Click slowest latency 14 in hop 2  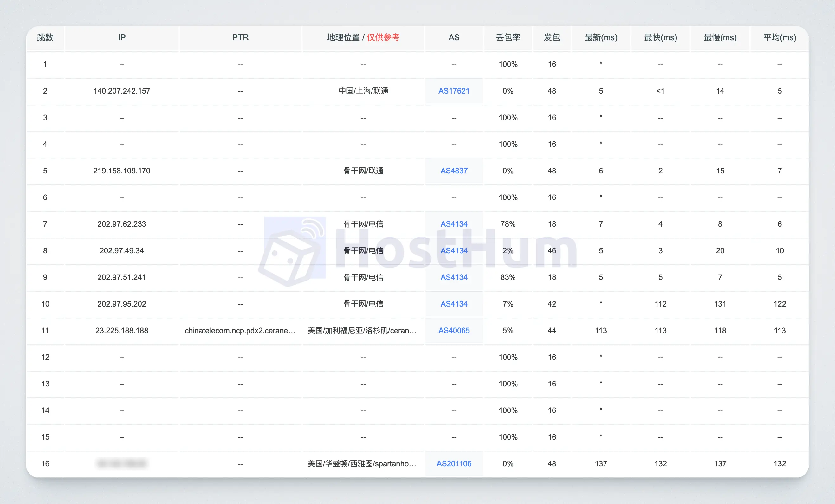pyautogui.click(x=720, y=91)
